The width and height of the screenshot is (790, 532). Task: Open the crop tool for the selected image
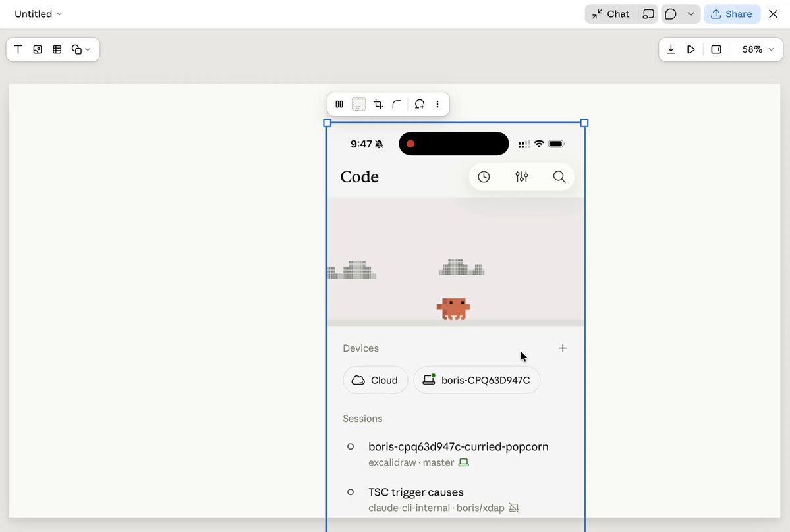click(x=378, y=104)
